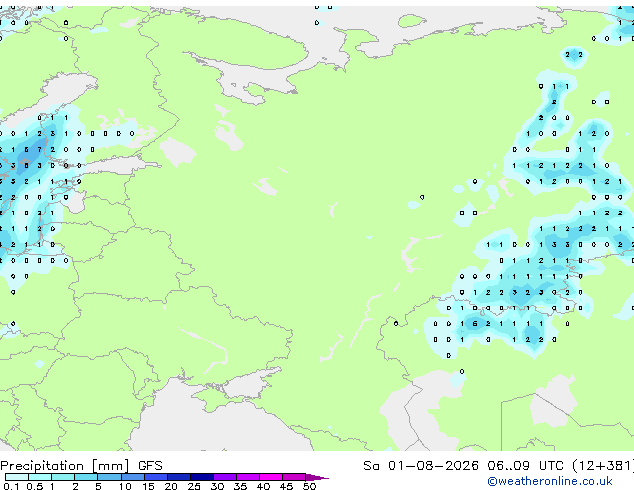Click the above-50 mm arrow tip of legend

point(317,477)
